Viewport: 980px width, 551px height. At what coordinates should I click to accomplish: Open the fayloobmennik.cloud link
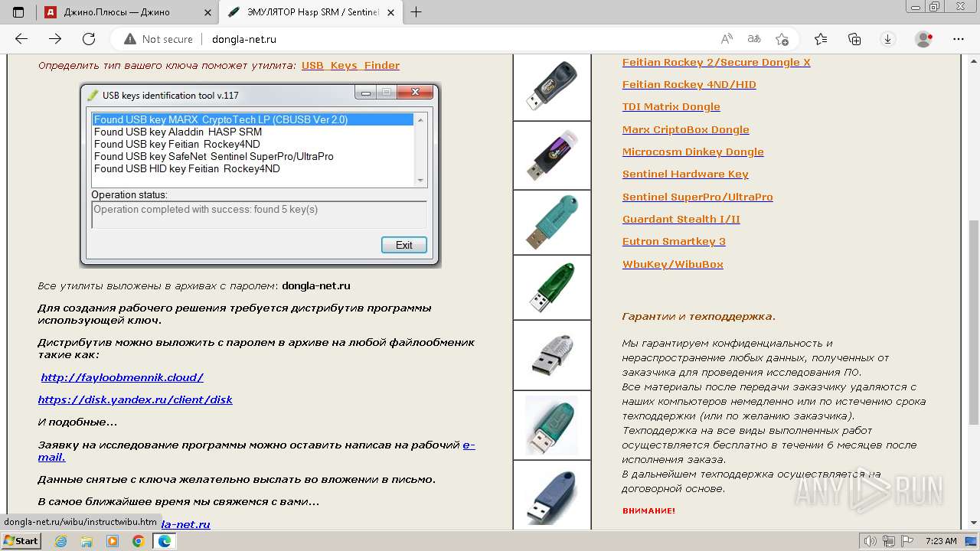[x=122, y=377]
